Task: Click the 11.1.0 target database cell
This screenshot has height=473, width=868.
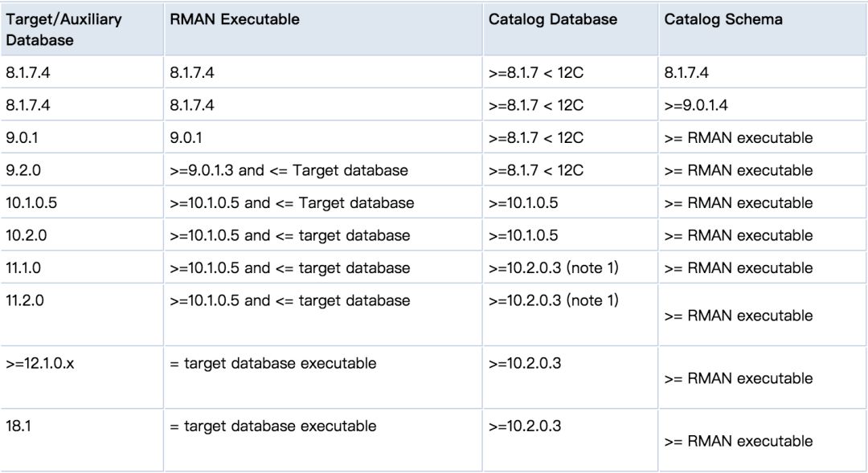Action: [26, 267]
